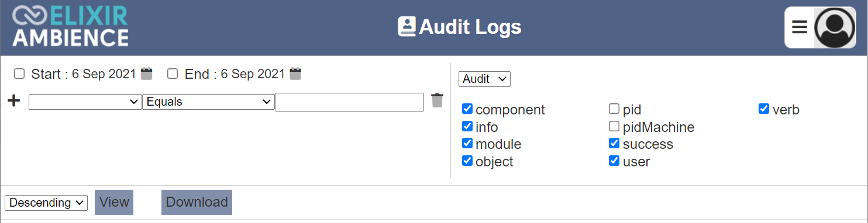Change the Descending sort order dropdown
The image size is (868, 223).
point(46,203)
